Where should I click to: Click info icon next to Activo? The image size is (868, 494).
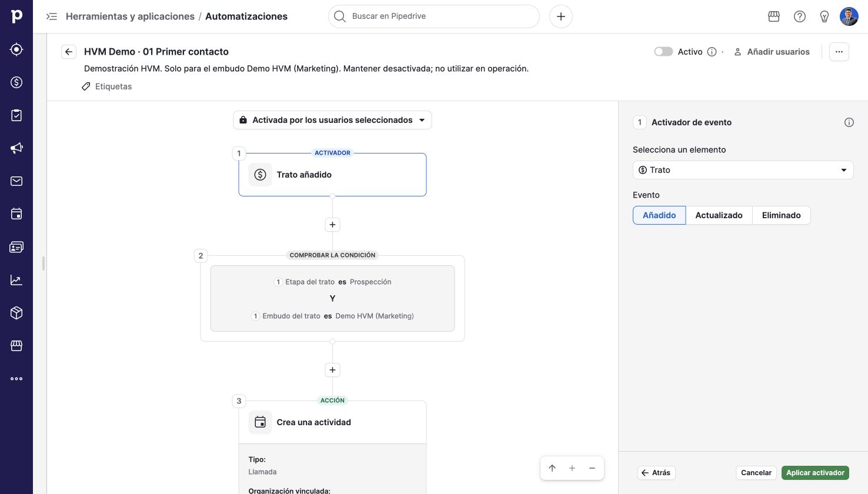pos(712,52)
